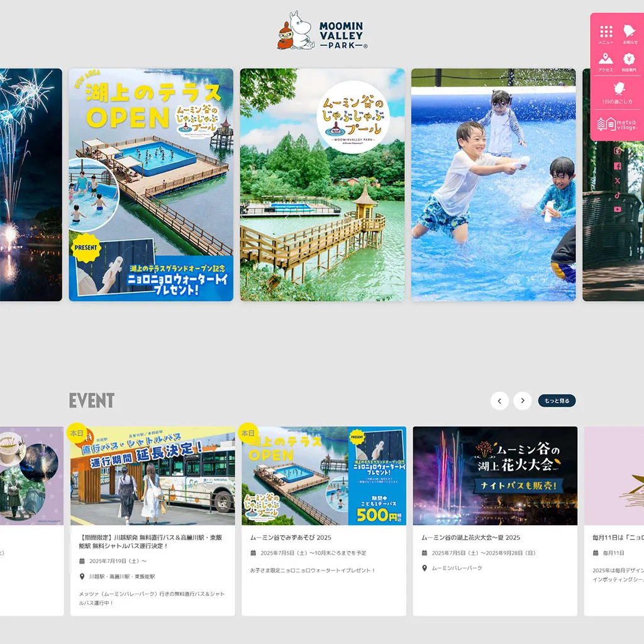Screen dimensions: 644x644
Task: Open the Facebook social icon
Action: click(x=617, y=166)
